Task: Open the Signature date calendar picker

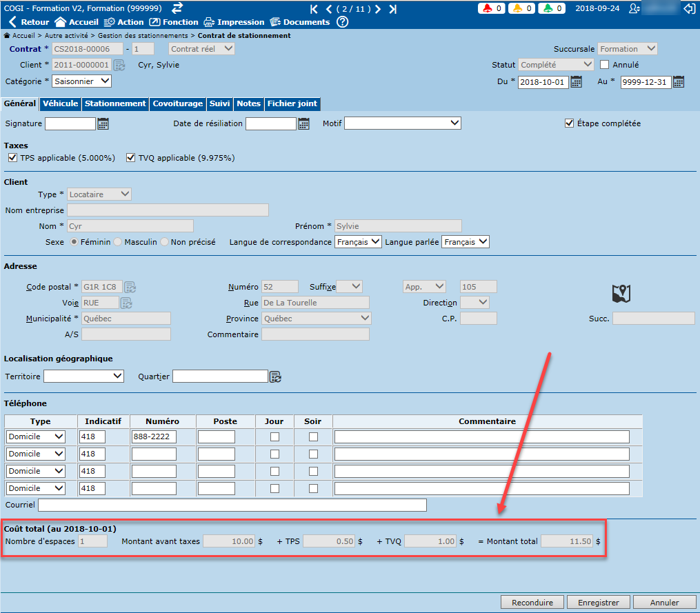Action: [x=103, y=124]
